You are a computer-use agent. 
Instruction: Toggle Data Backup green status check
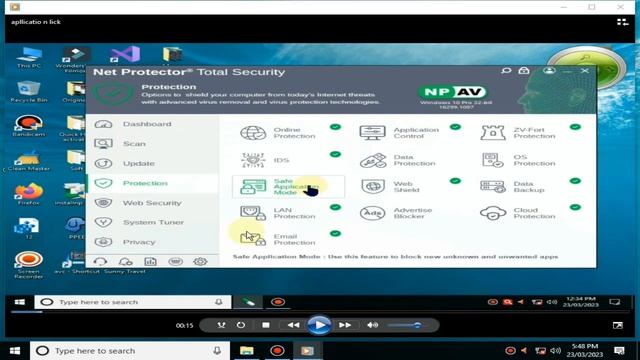click(575, 181)
